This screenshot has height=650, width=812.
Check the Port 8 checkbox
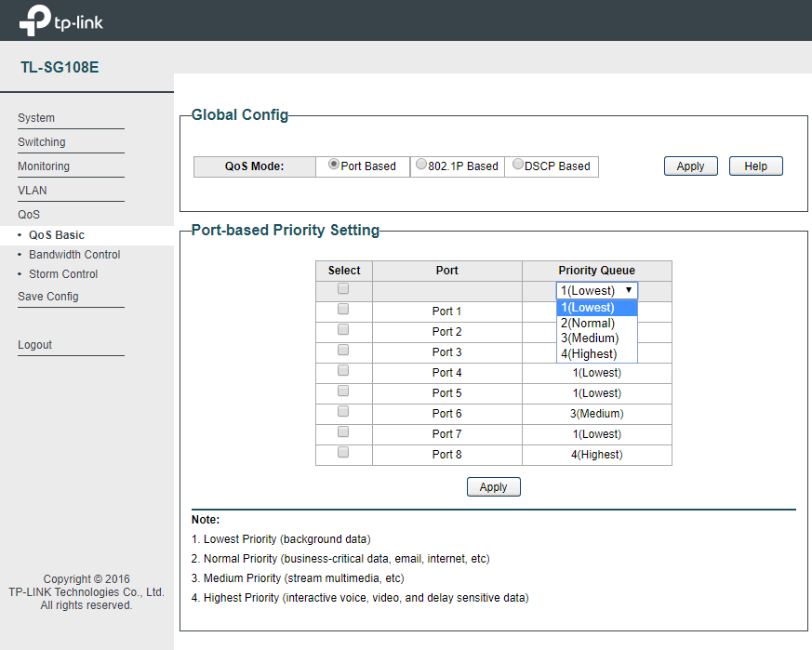(x=343, y=452)
